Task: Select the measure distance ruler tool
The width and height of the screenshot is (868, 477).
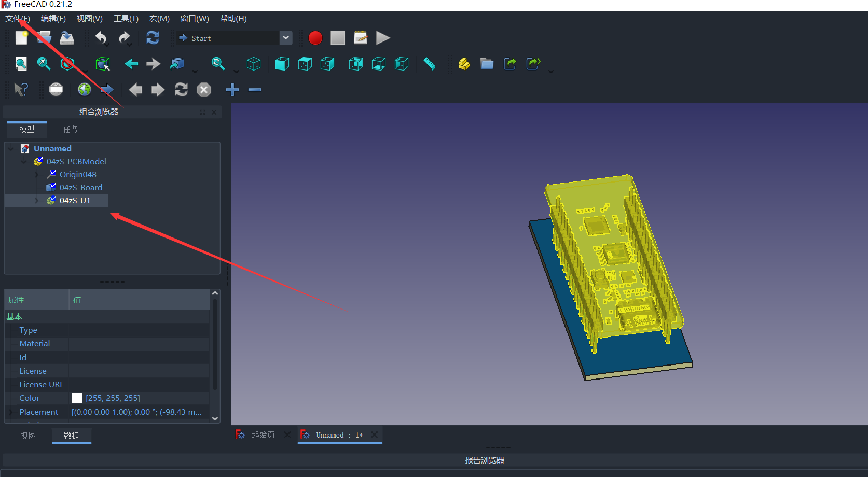Action: [429, 64]
